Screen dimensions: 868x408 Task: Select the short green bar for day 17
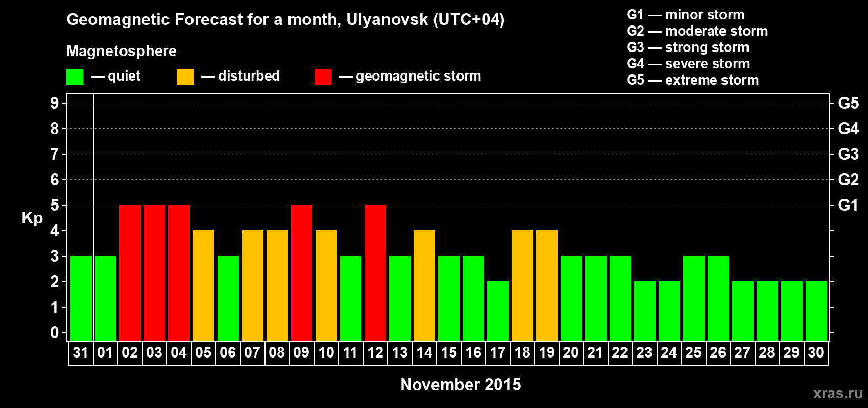(498, 311)
